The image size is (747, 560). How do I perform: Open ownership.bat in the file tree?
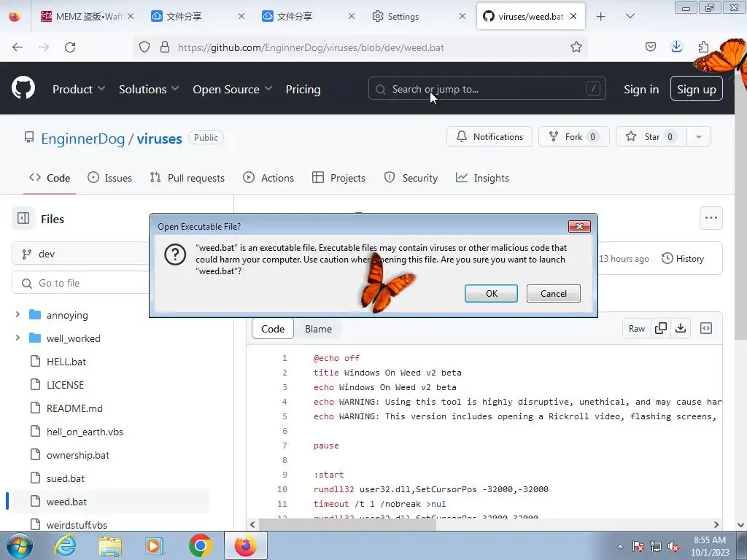point(77,455)
